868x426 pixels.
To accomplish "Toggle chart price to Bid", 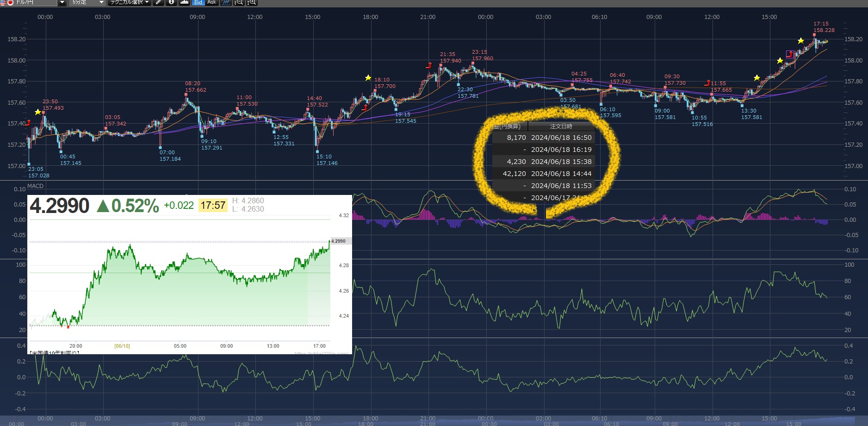I will point(198,2).
